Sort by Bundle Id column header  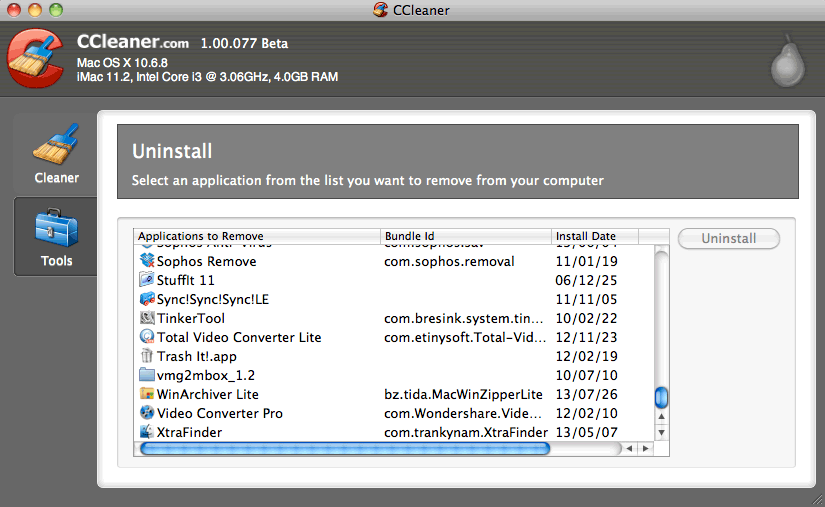466,236
